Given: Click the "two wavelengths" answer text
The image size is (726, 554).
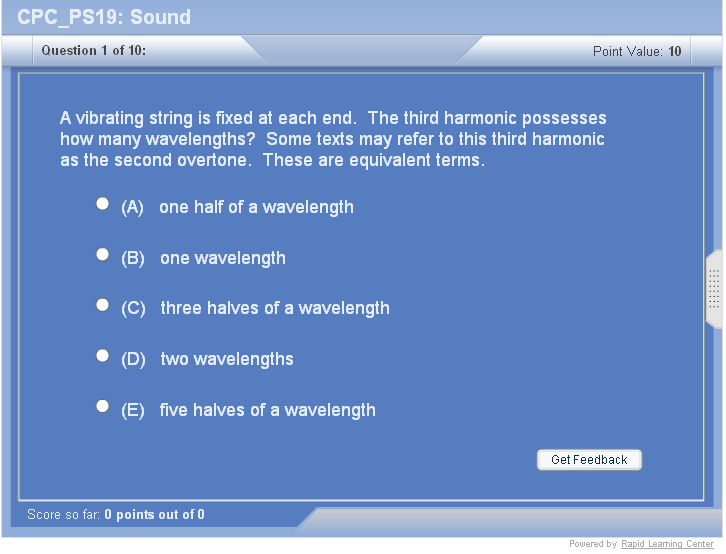Looking at the screenshot, I should coord(226,359).
